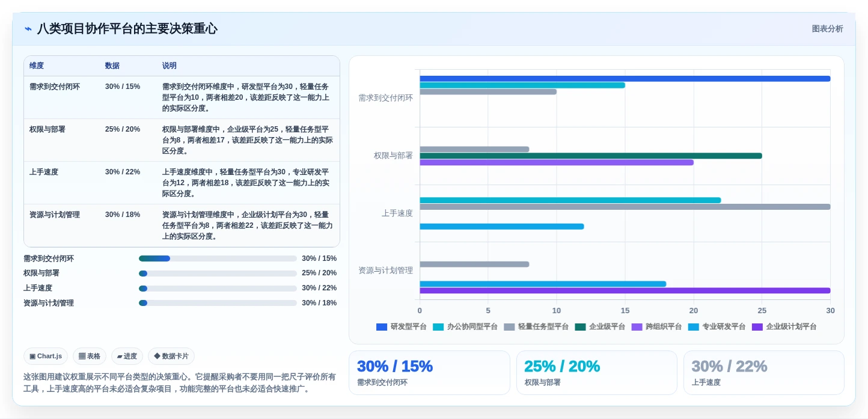Toggle 专业研发平台 legend item
Screen dimensions: 868x419
click(717, 327)
